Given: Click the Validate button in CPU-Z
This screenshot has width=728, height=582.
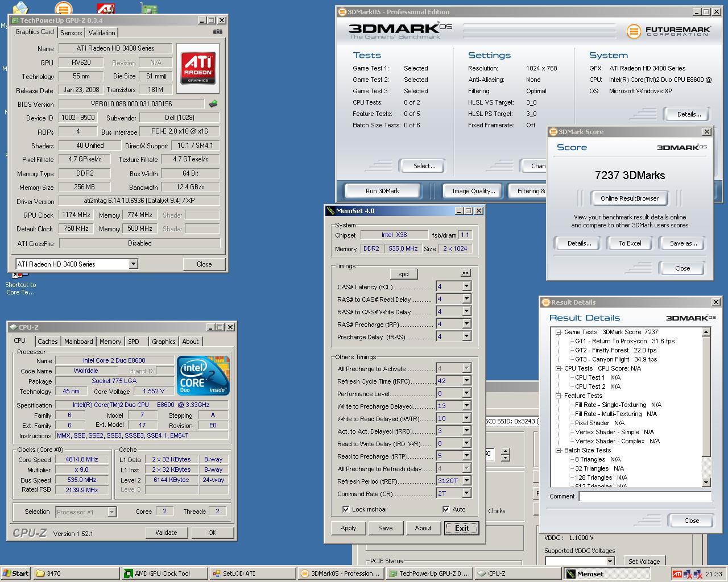Looking at the screenshot, I should [166, 533].
